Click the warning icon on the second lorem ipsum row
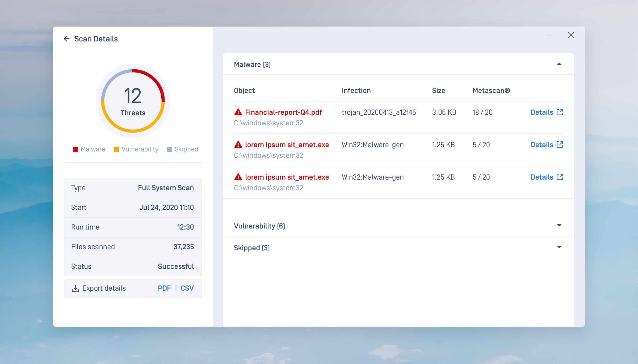The width and height of the screenshot is (638, 364). (x=238, y=145)
